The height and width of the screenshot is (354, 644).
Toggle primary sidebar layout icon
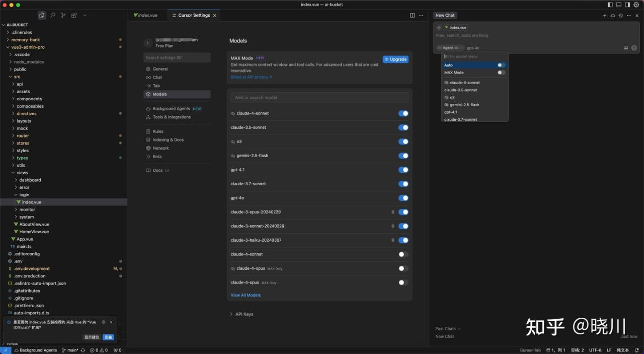(610, 5)
